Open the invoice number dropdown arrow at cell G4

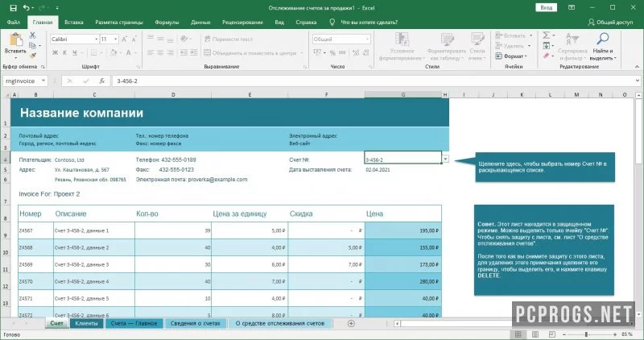(445, 159)
